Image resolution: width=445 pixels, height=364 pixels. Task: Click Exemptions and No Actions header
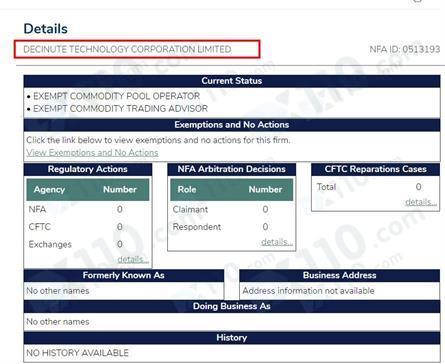(232, 125)
